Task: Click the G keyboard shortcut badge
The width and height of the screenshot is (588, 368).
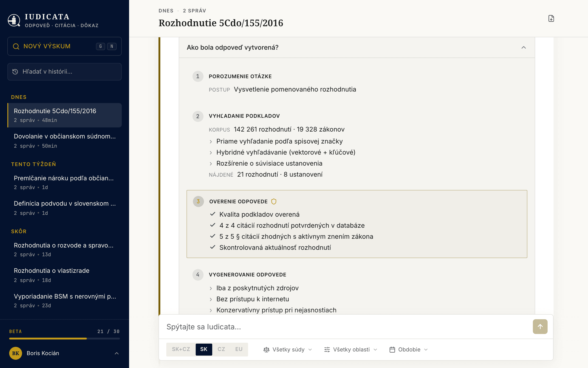Action: (100, 46)
